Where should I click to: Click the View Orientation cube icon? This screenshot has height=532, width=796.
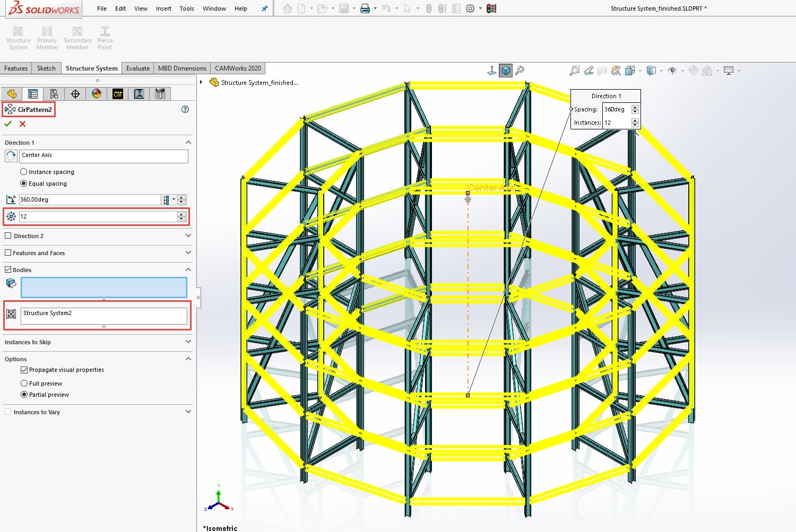pyautogui.click(x=630, y=71)
